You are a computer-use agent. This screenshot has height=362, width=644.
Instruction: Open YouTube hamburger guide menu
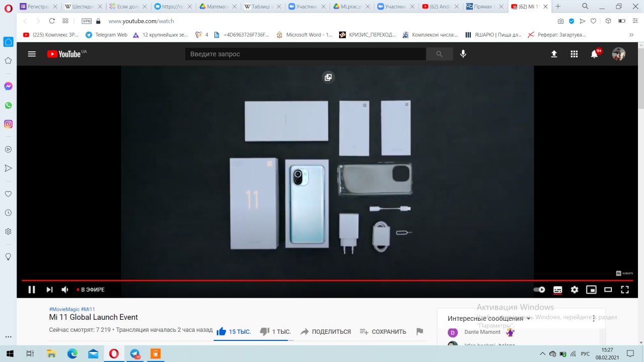32,54
